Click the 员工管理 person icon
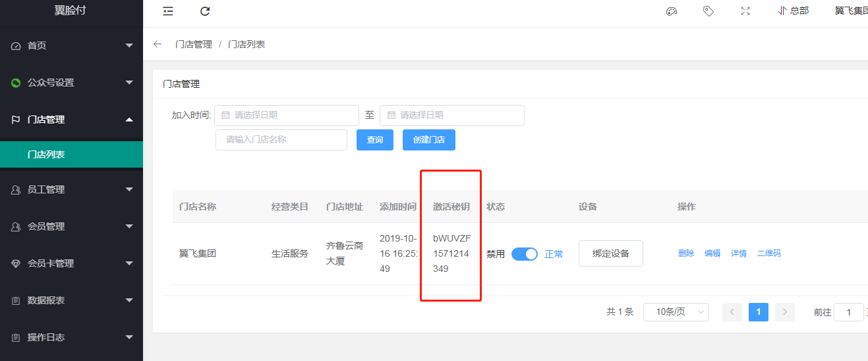Image resolution: width=868 pixels, height=361 pixels. [x=16, y=189]
